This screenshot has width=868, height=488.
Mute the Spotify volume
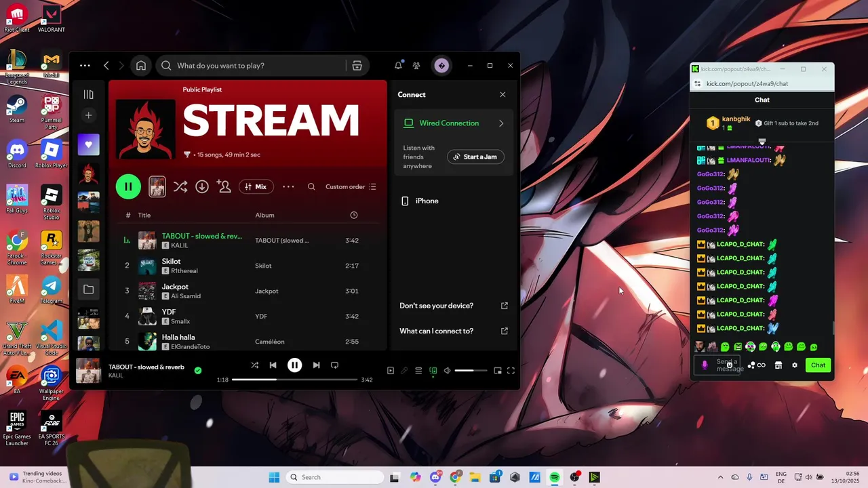447,371
